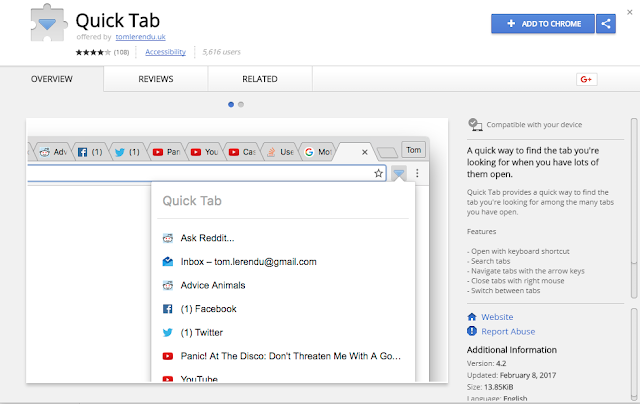Screen dimensions: 640x404
Task: Click the new tab button in screenshot
Action: [x=387, y=153]
